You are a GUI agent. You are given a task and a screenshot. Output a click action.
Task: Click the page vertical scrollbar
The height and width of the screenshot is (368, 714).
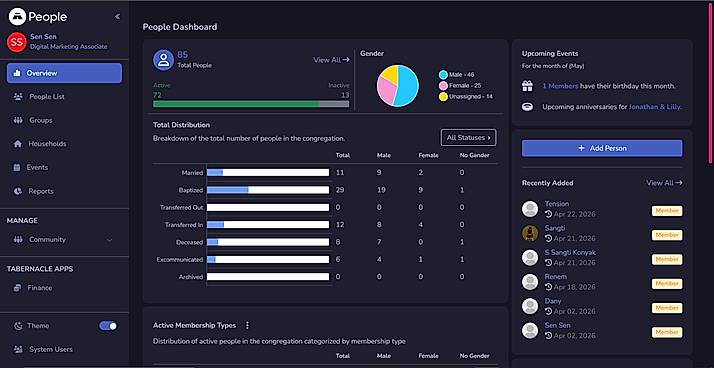pyautogui.click(x=709, y=82)
